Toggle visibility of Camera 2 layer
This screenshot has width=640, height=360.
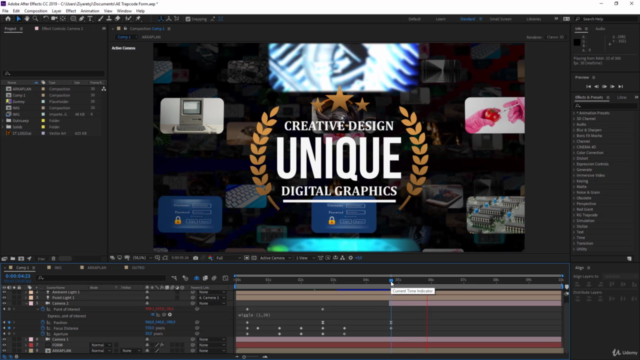tap(4, 303)
